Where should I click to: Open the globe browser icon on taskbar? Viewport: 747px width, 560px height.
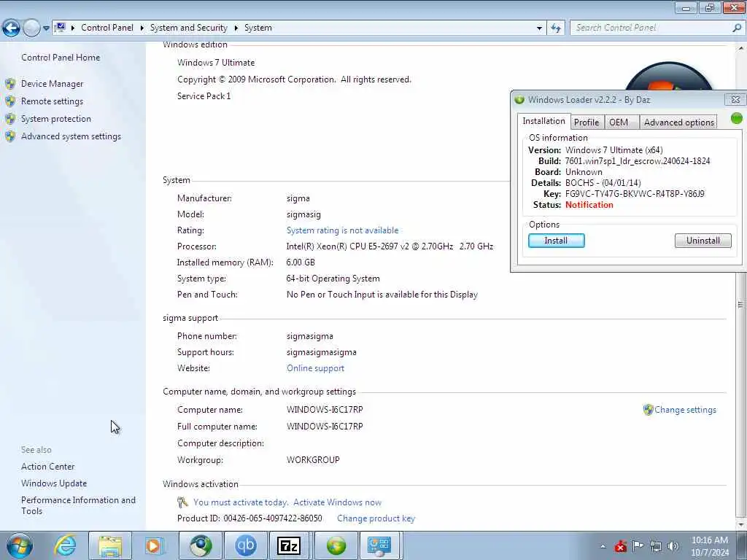click(201, 545)
